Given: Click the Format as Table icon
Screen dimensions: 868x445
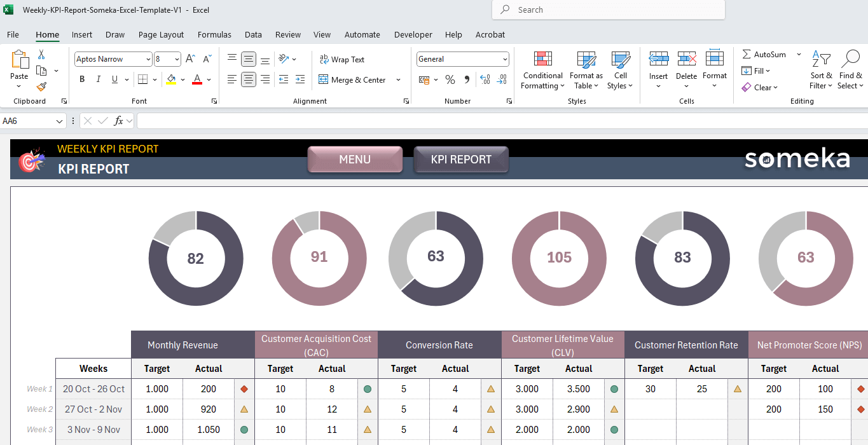Looking at the screenshot, I should 586,71.
